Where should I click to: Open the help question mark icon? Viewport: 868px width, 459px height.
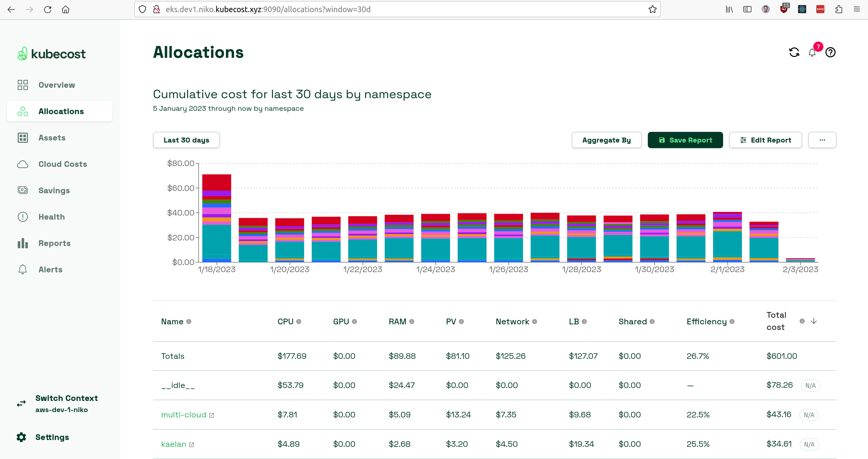(830, 52)
